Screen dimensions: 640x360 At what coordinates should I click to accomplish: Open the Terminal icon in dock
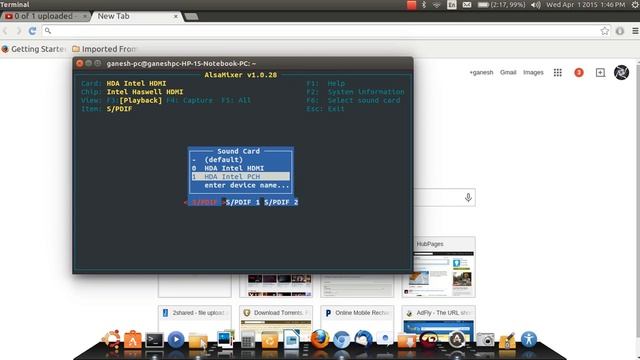[154, 340]
